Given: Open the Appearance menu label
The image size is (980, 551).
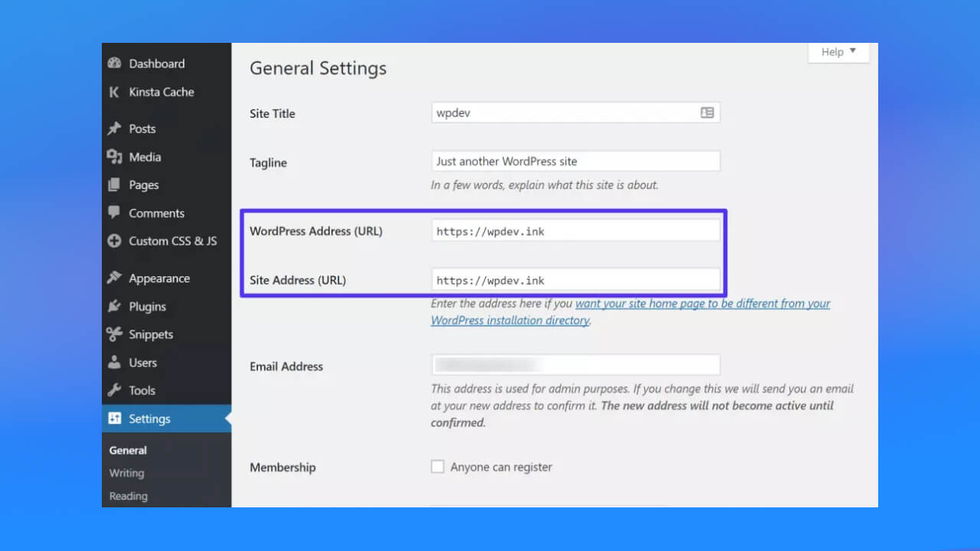Looking at the screenshot, I should (159, 278).
